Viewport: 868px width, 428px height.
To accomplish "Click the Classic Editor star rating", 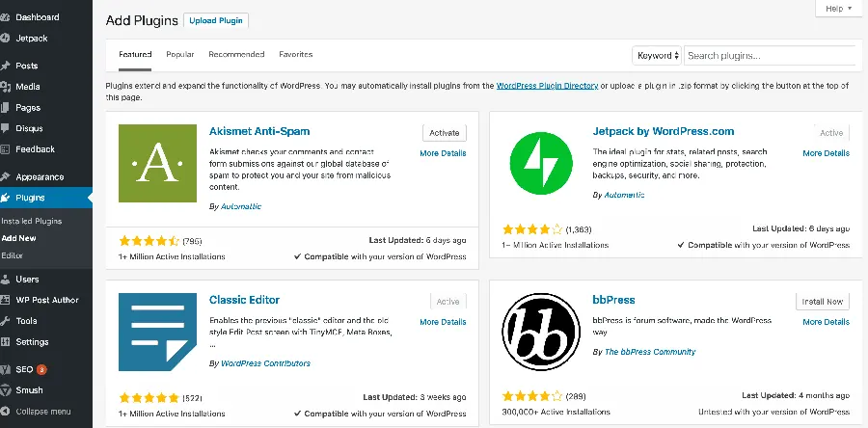I will (149, 397).
